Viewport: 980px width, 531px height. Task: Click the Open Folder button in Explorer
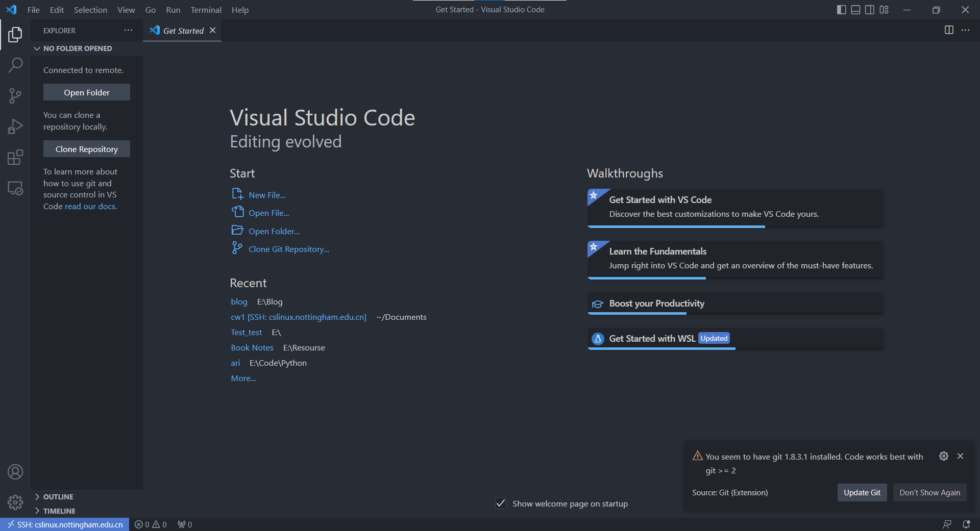87,92
